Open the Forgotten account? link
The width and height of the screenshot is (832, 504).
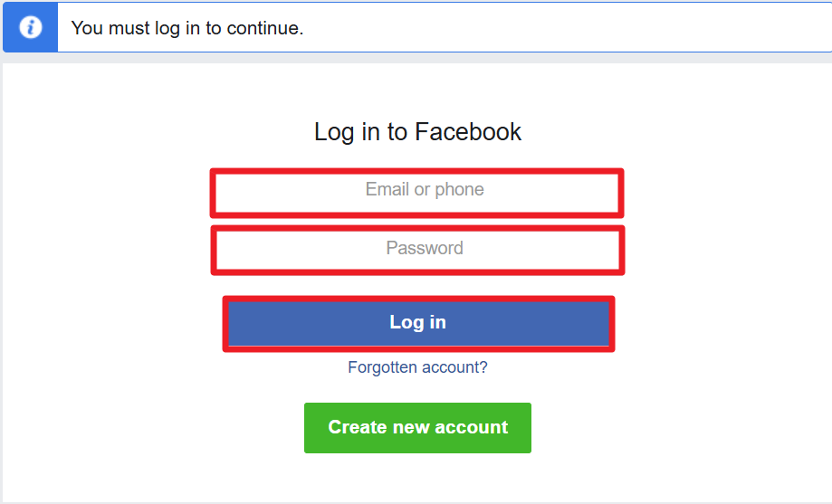(417, 367)
